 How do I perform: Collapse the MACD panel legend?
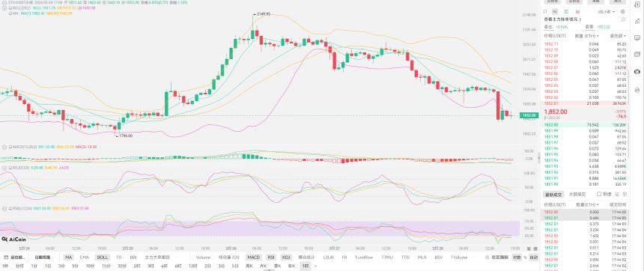4,146
